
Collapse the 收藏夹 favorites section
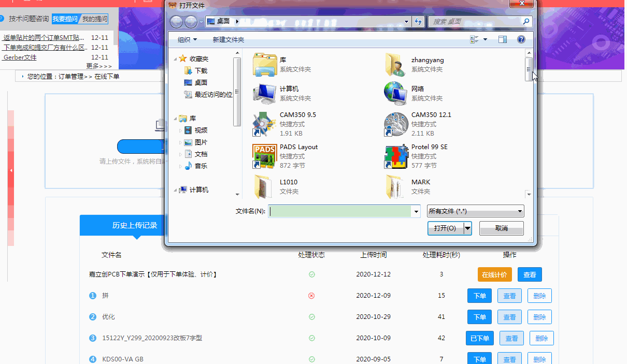[176, 59]
